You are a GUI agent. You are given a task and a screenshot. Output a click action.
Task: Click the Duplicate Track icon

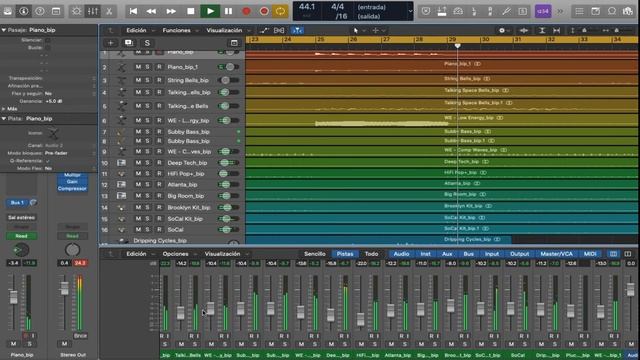129,43
